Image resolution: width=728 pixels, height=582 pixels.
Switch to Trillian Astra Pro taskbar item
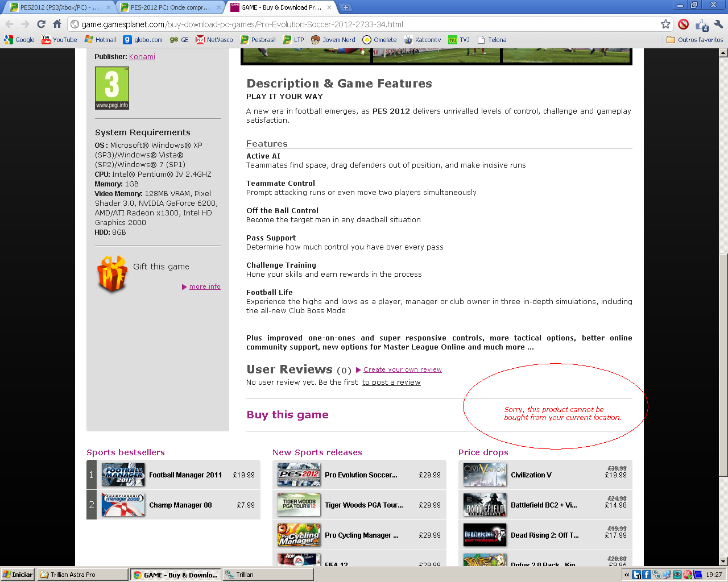[83, 575]
